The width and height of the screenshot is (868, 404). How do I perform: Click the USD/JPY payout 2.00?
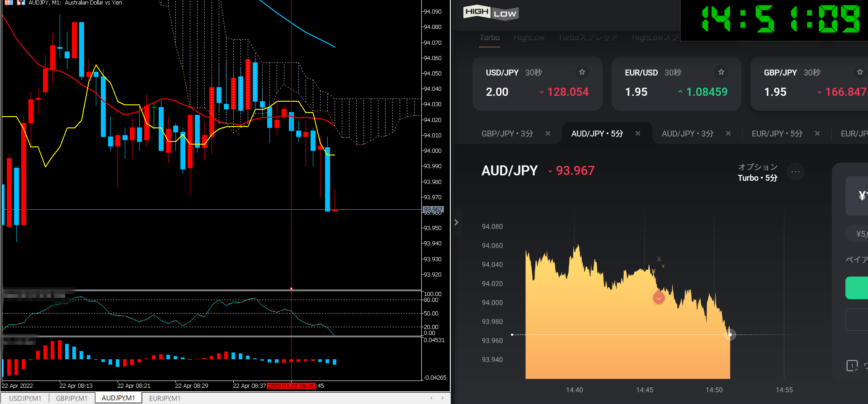point(497,92)
